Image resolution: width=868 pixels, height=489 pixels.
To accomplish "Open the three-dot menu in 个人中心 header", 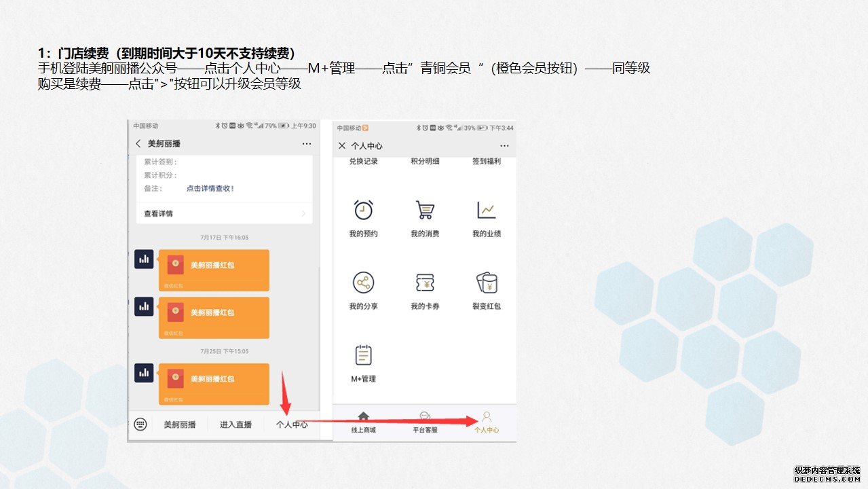I will [x=504, y=146].
